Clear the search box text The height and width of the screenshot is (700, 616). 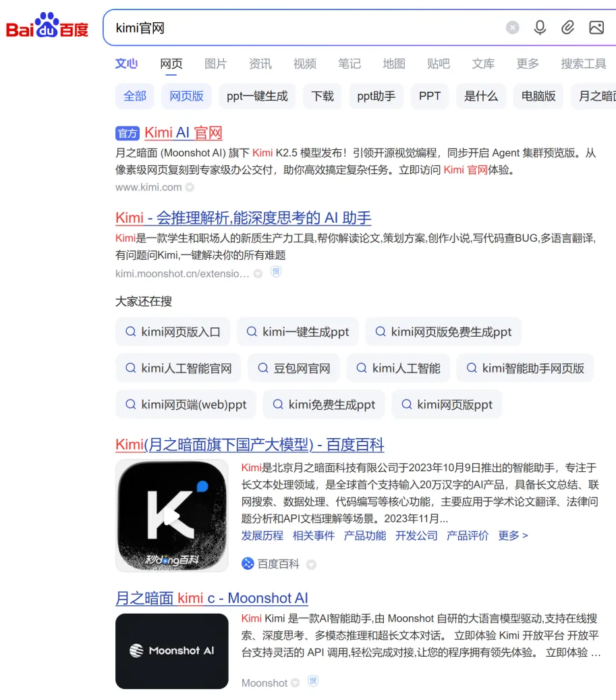513,28
